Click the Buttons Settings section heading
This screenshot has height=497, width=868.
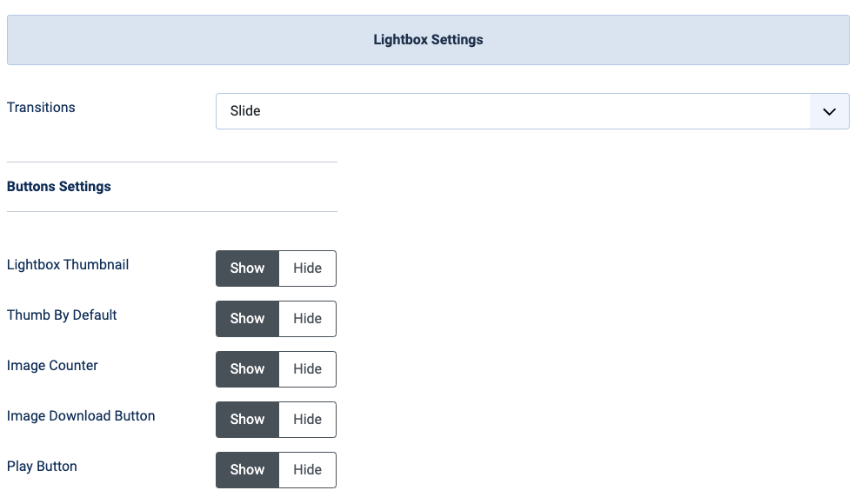[58, 187]
